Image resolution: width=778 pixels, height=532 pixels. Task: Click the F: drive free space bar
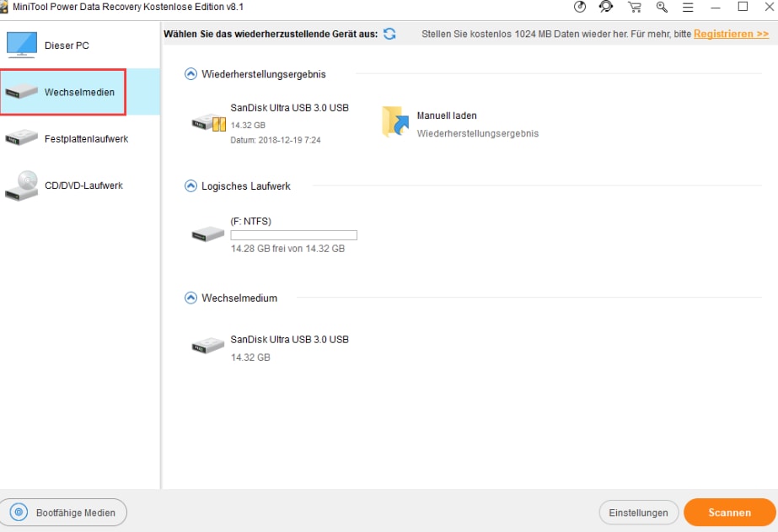point(293,235)
